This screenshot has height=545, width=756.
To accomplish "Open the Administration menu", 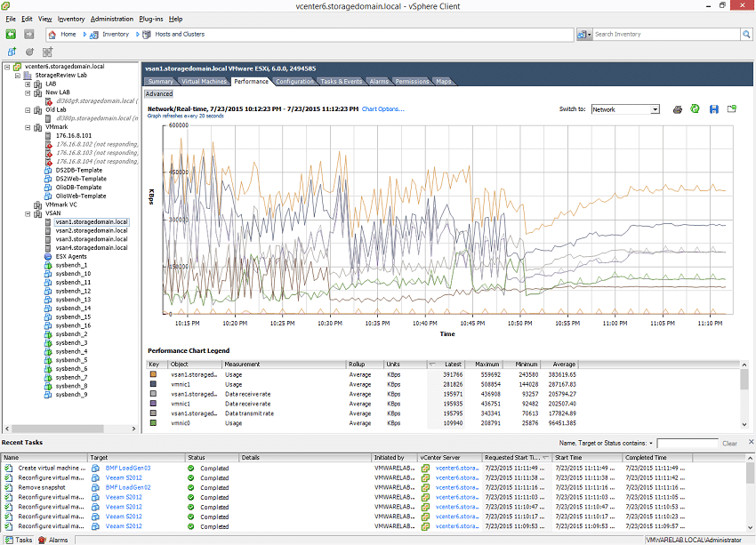I will tap(112, 19).
